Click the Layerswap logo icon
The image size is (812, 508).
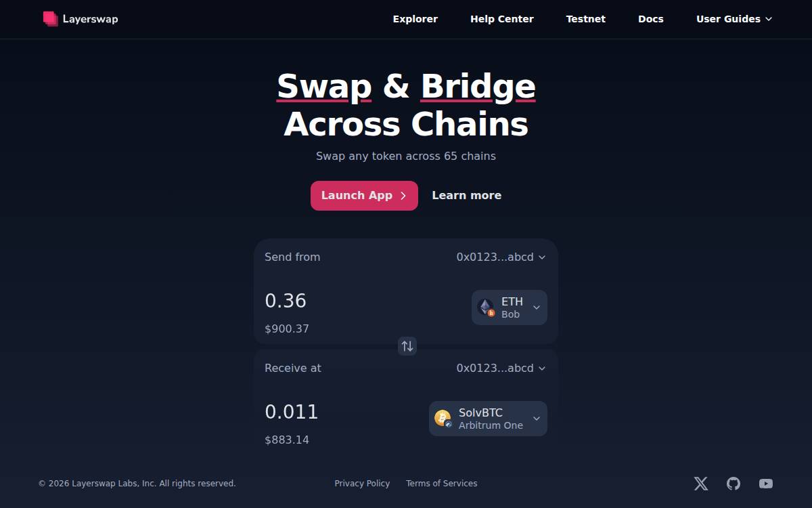tap(51, 19)
